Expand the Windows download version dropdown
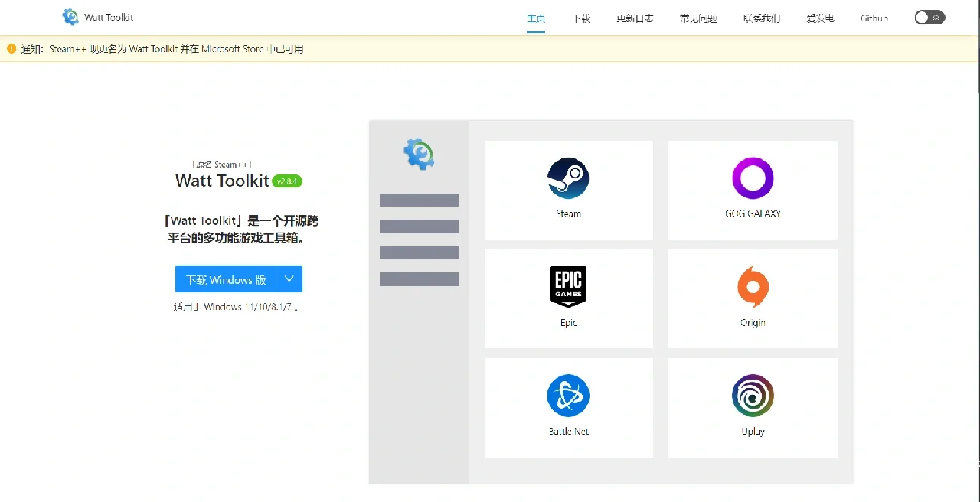 (289, 279)
